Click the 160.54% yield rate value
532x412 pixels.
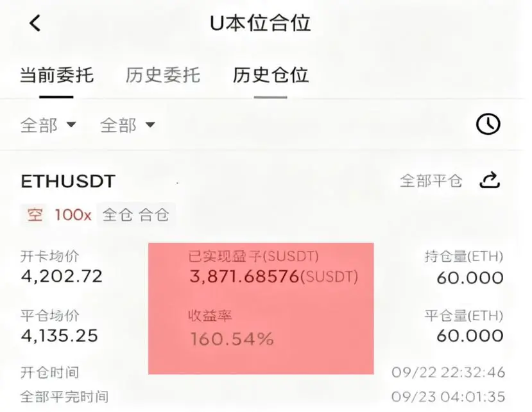[232, 339]
